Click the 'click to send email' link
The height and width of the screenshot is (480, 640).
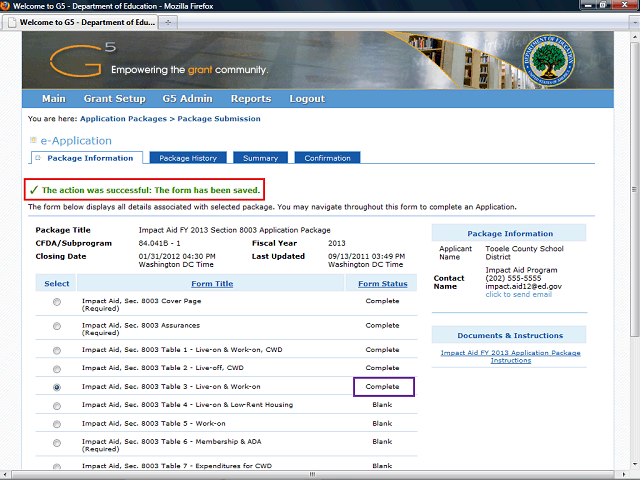(x=521, y=294)
